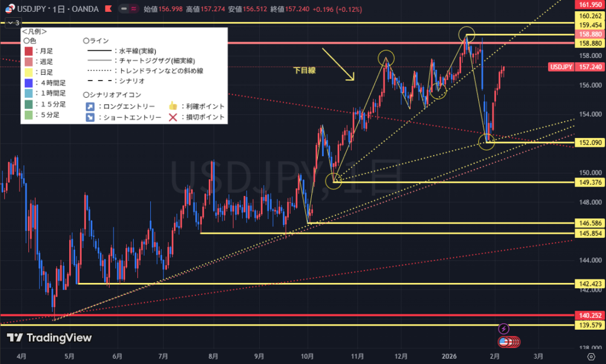Screen dimensions: 606x364
Task: Select the 152.090 yellow price label
Action: click(589, 143)
